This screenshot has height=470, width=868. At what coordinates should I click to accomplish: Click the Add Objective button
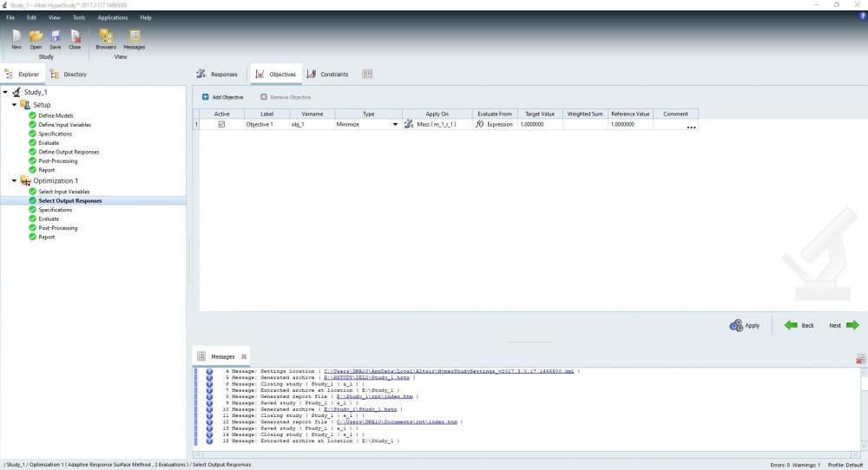click(222, 97)
